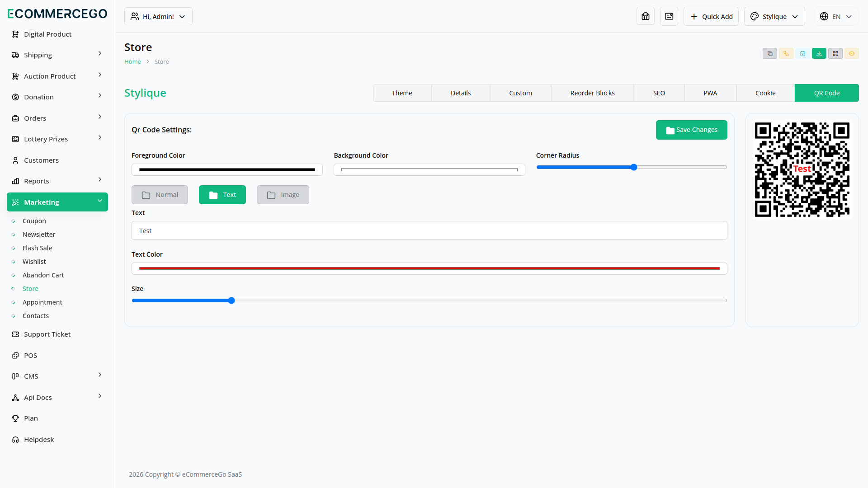The image size is (868, 488).
Task: Open Customers in the sidebar
Action: point(57,160)
